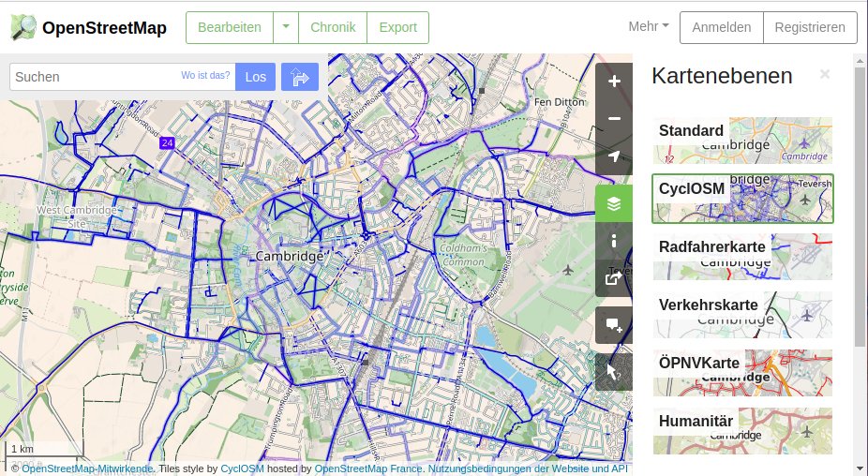Click the Los search button
Image resolution: width=868 pixels, height=476 pixels.
(255, 77)
